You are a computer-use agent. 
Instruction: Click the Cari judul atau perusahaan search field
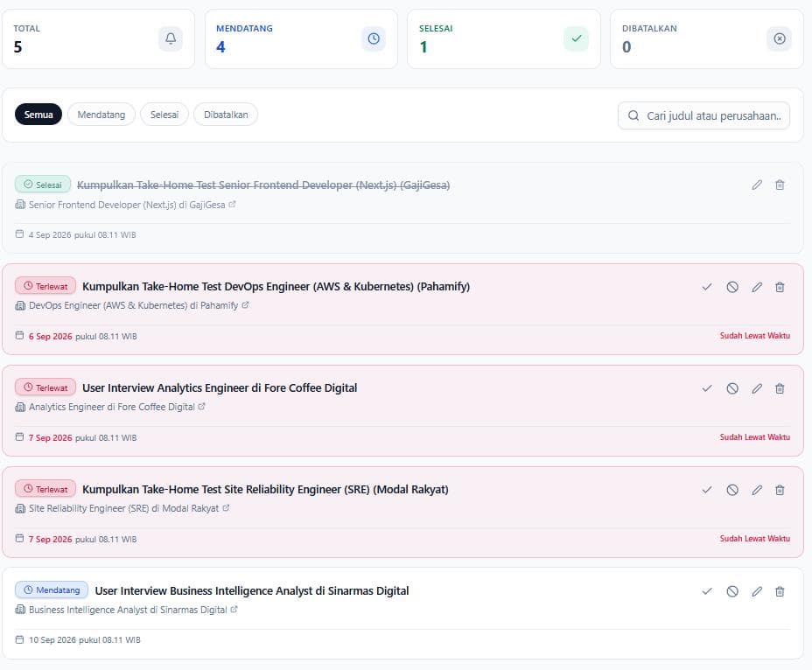(703, 115)
